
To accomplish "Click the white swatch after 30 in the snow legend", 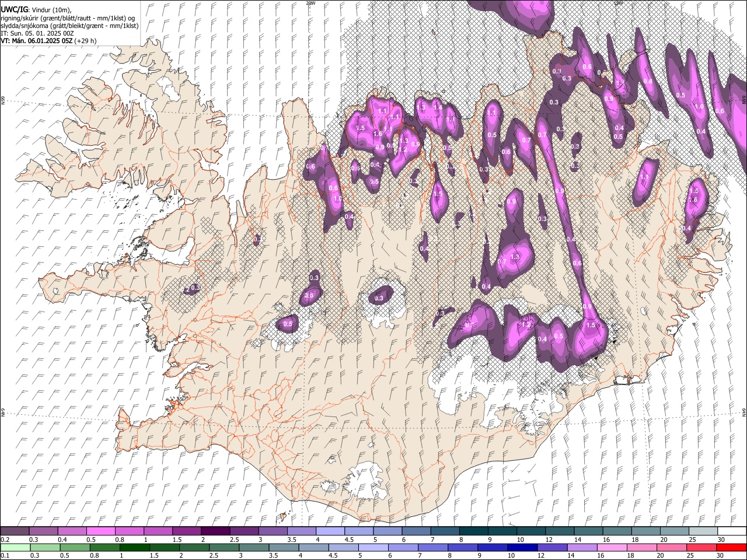I will coord(732,531).
